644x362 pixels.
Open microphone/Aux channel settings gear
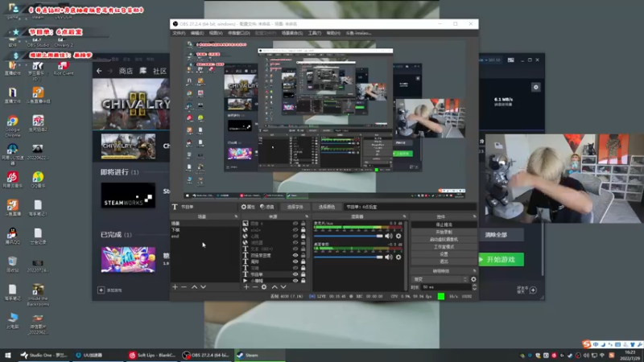(398, 236)
